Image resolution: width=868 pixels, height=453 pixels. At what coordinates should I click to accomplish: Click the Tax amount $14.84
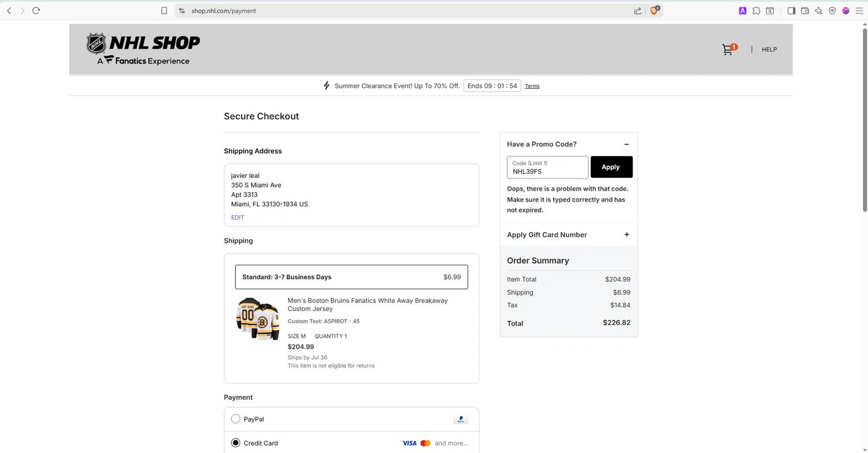point(620,305)
